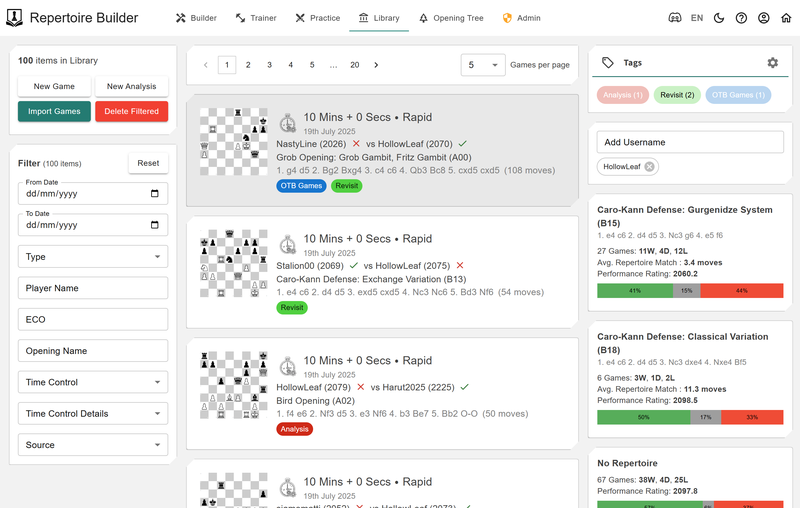The width and height of the screenshot is (800, 508).
Task: Expand the Time Control dropdown
Action: point(93,382)
